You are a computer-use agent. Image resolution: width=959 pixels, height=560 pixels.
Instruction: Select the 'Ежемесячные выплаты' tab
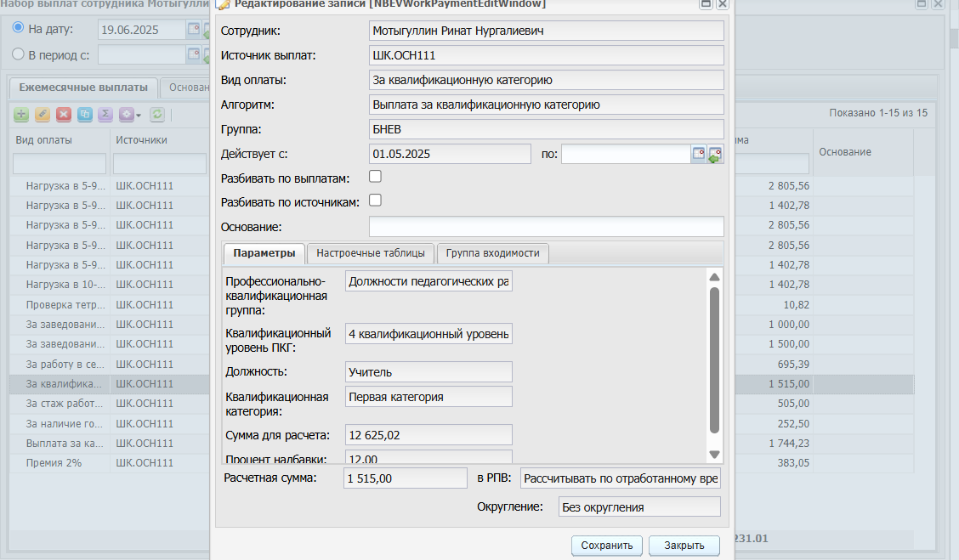83,88
